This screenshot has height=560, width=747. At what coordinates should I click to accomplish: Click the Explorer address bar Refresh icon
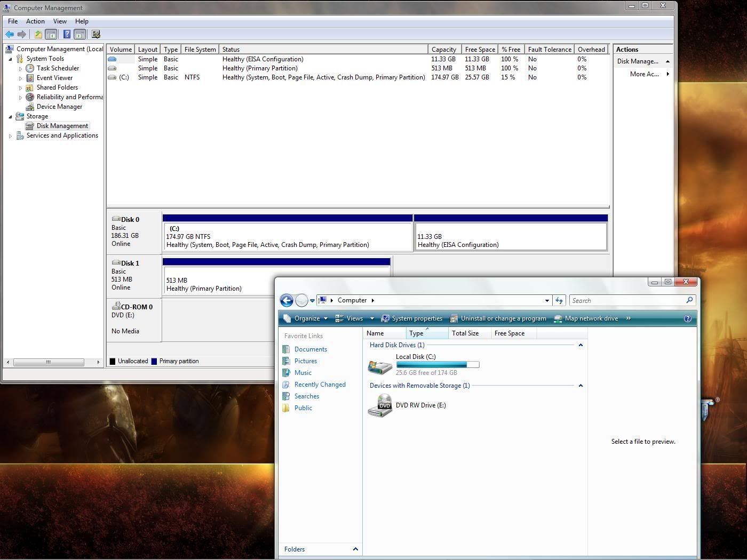[559, 300]
